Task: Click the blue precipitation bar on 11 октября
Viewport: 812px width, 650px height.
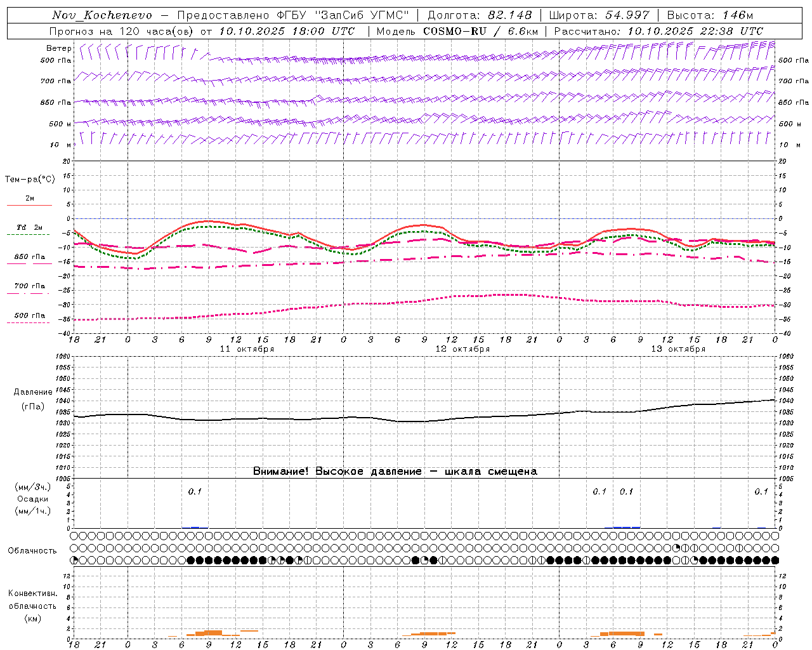Action: [195, 527]
